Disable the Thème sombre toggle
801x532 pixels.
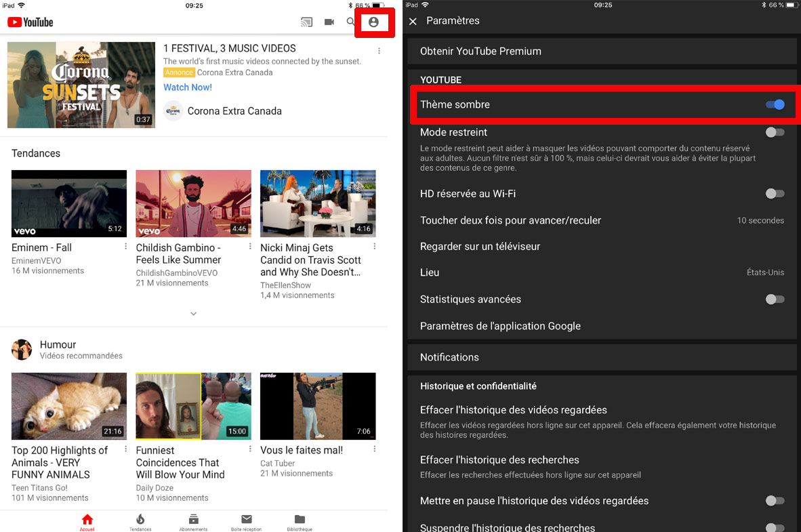tap(775, 105)
